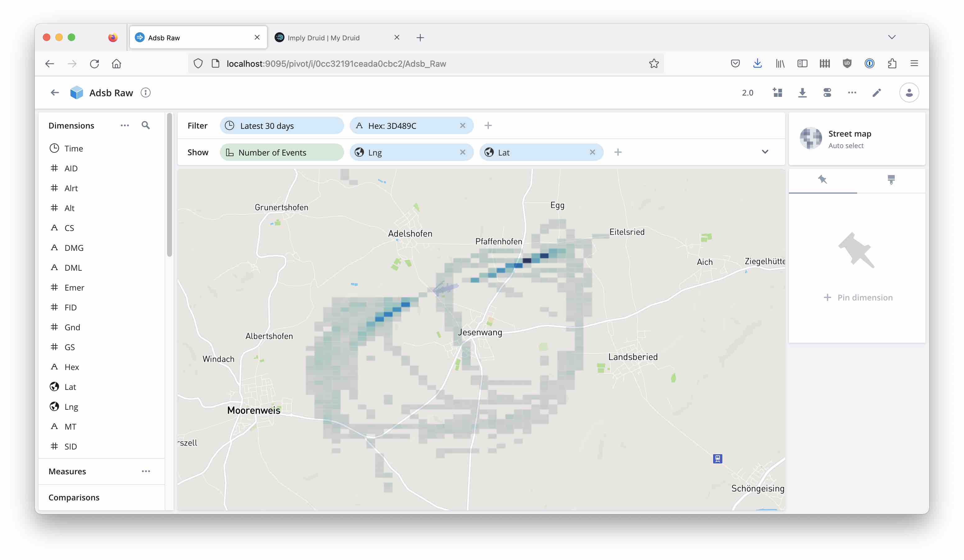
Task: Remove the Hex: 3D489C filter
Action: (462, 126)
